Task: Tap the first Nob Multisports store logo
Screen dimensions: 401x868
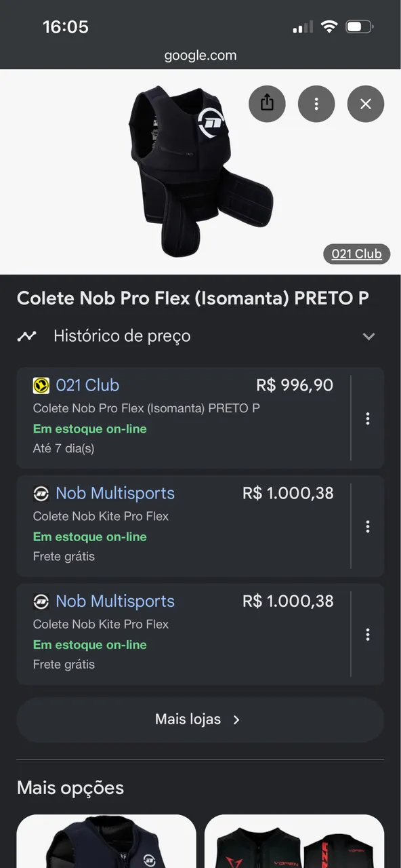Action: (x=41, y=494)
